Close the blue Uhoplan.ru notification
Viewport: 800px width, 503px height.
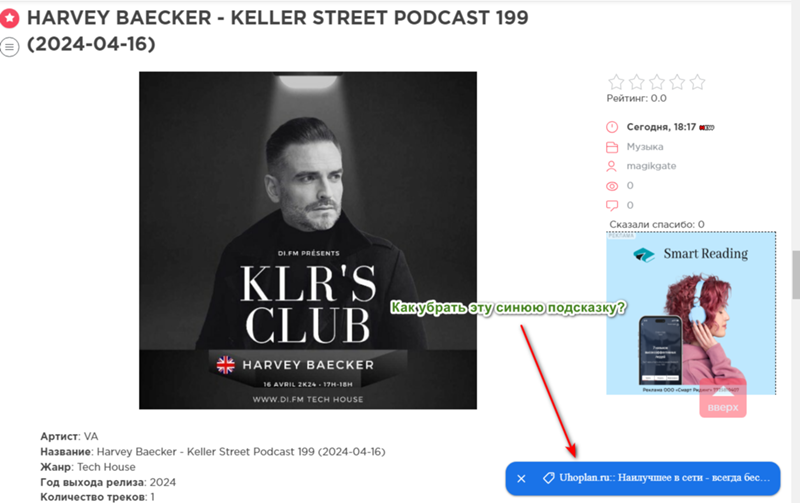pos(521,479)
